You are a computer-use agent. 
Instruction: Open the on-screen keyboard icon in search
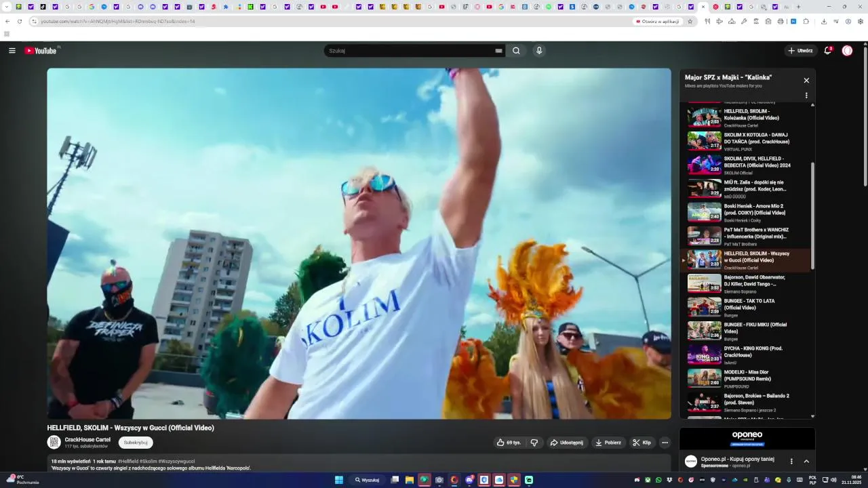498,51
